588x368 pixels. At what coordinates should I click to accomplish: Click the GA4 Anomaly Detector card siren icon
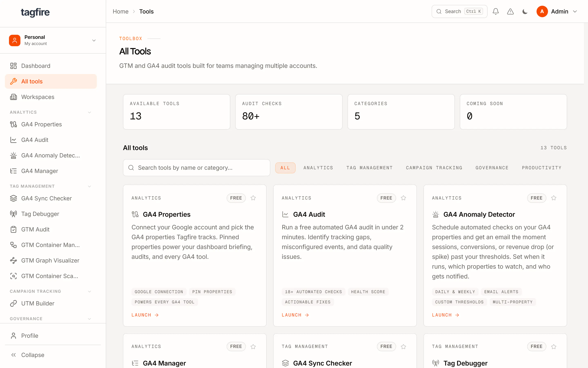click(x=436, y=214)
